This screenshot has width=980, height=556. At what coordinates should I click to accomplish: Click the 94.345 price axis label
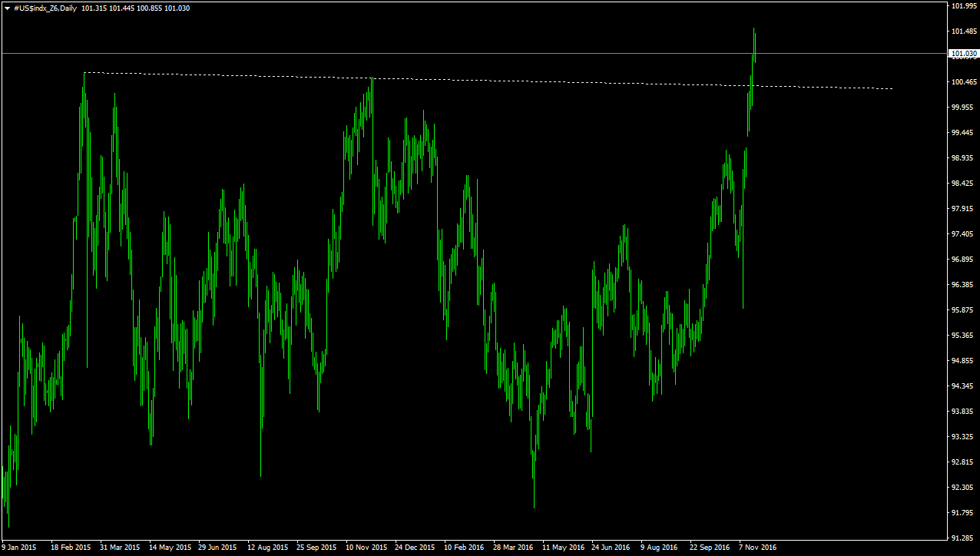pyautogui.click(x=964, y=386)
